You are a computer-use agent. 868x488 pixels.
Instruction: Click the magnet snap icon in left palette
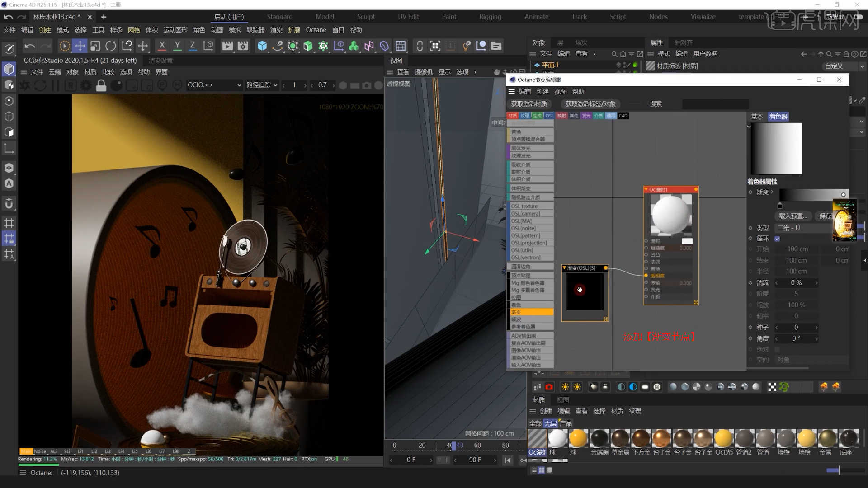(x=9, y=204)
